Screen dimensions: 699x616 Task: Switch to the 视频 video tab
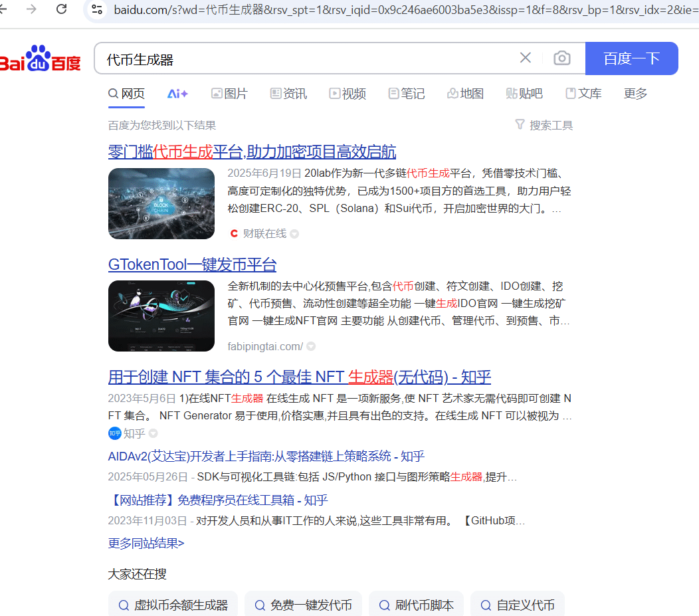348,94
